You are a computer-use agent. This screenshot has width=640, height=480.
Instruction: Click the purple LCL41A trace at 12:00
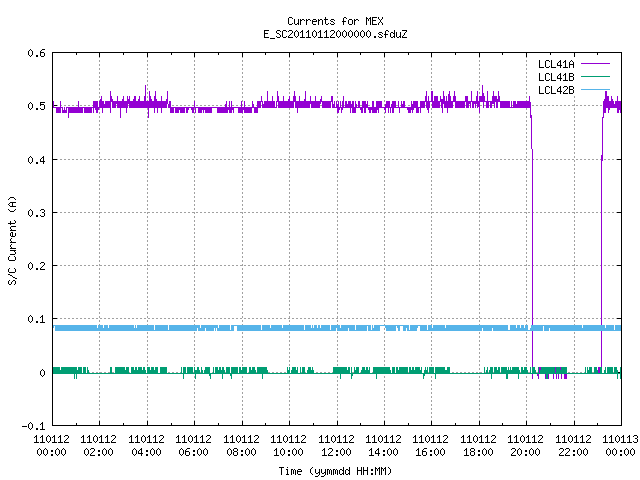click(337, 106)
